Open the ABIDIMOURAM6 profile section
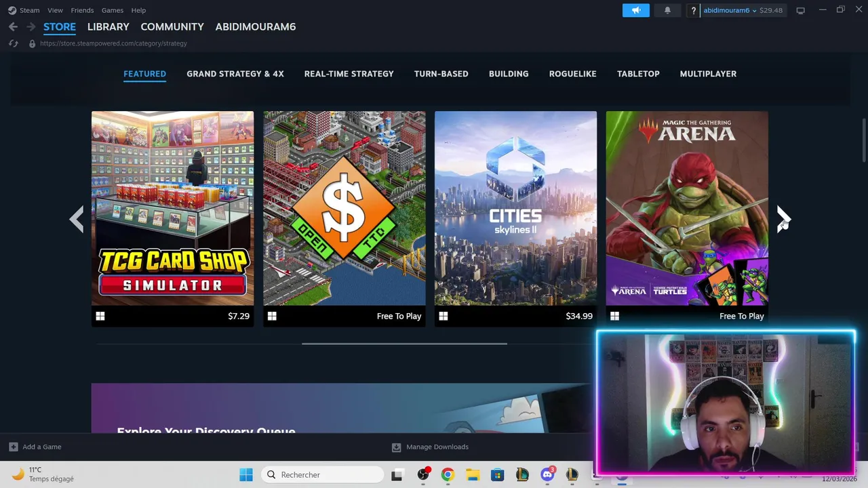 (256, 26)
